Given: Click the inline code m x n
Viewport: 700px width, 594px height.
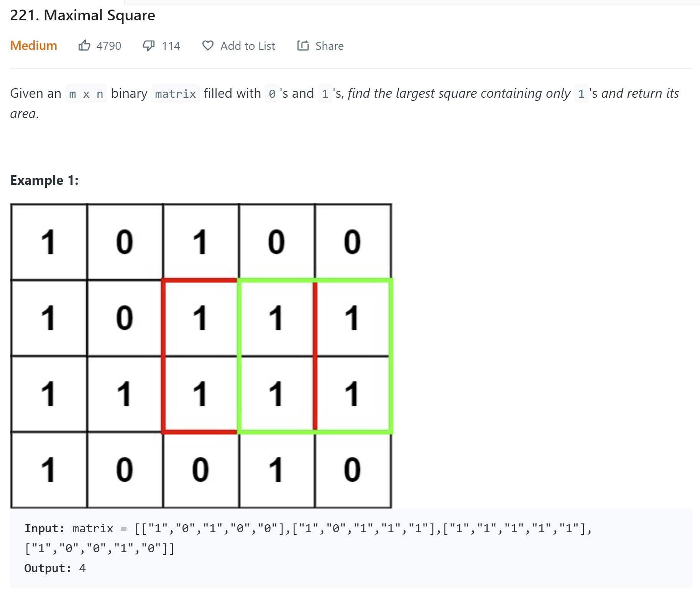Looking at the screenshot, I should point(86,94).
